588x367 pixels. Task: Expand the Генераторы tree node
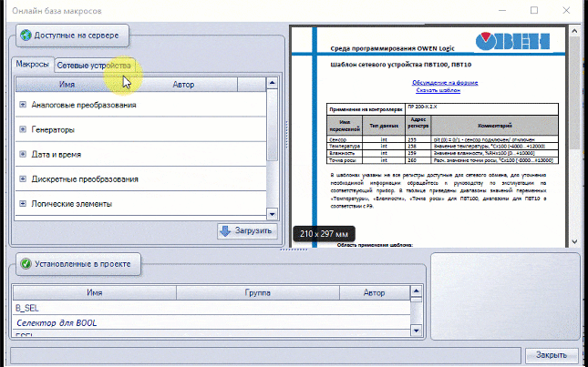[23, 130]
